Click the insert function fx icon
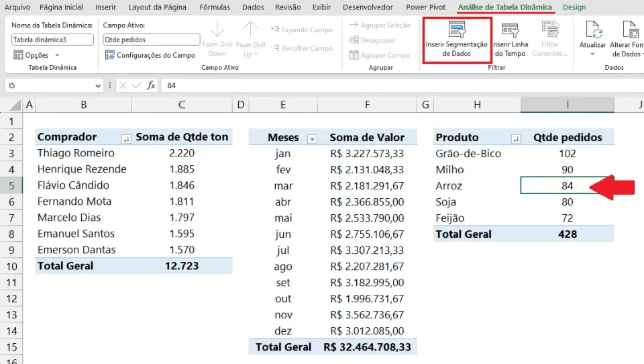The image size is (644, 364). 151,85
